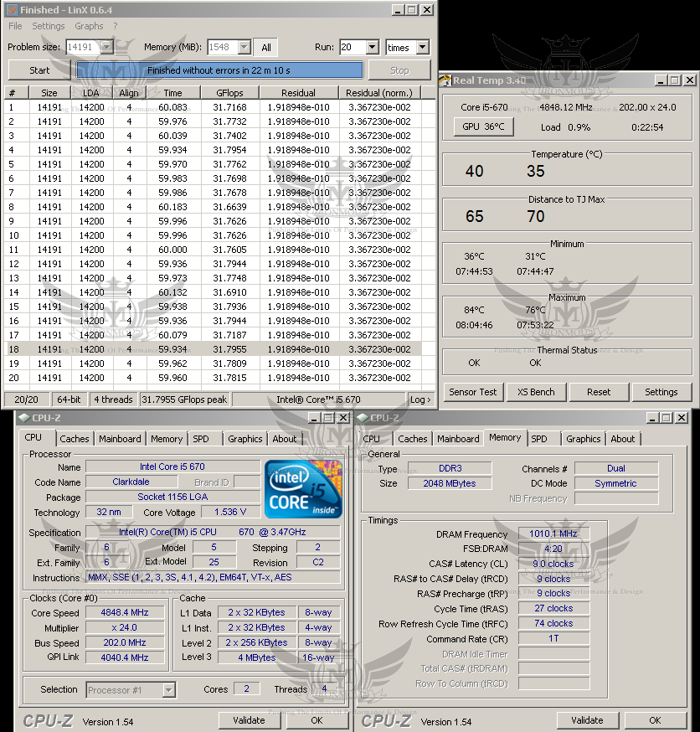The image size is (700, 732).
Task: Switch to About tab in right CPU-Z
Action: (x=623, y=439)
